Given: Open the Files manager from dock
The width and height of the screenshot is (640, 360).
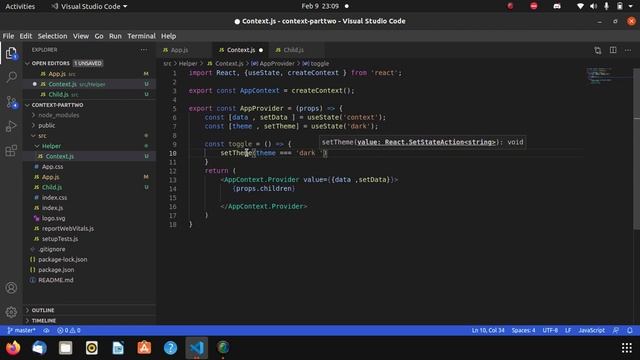Looking at the screenshot, I should [65, 348].
